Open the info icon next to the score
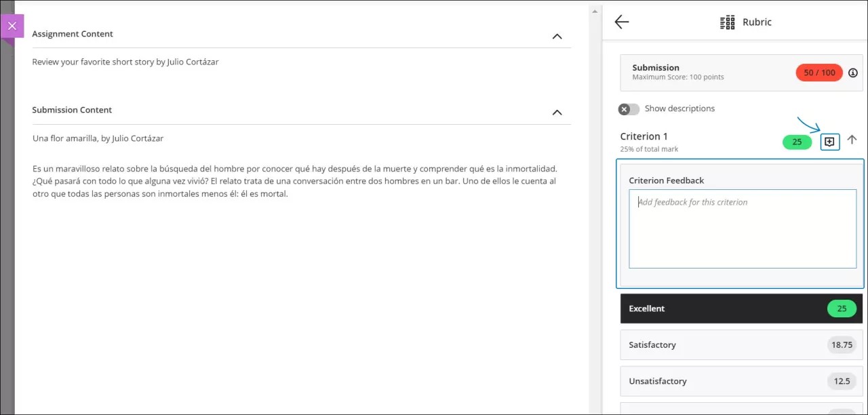The width and height of the screenshot is (868, 415). [852, 73]
